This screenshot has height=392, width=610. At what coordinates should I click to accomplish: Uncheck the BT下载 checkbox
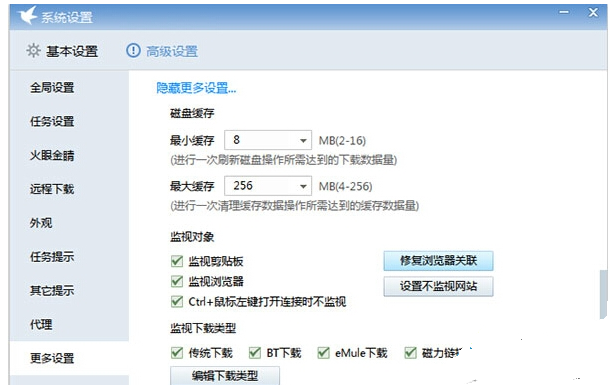click(255, 353)
